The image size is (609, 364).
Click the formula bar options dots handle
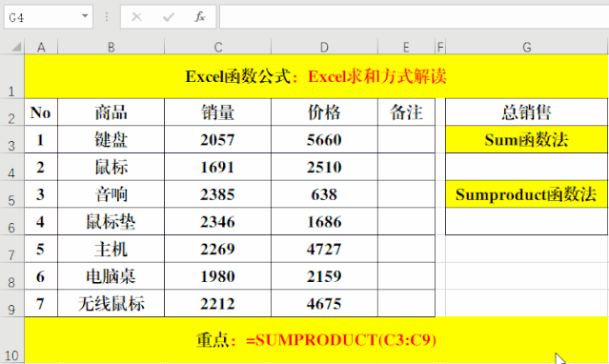click(107, 17)
